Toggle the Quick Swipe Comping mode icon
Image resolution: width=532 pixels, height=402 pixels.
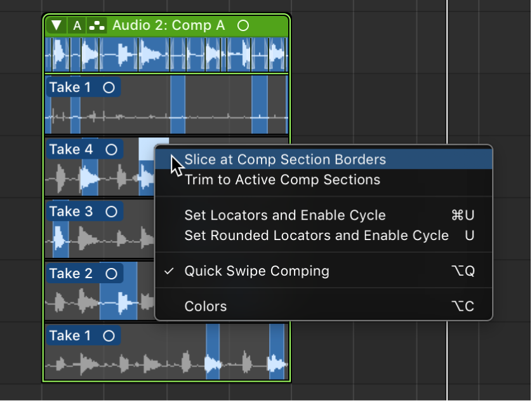(x=97, y=25)
